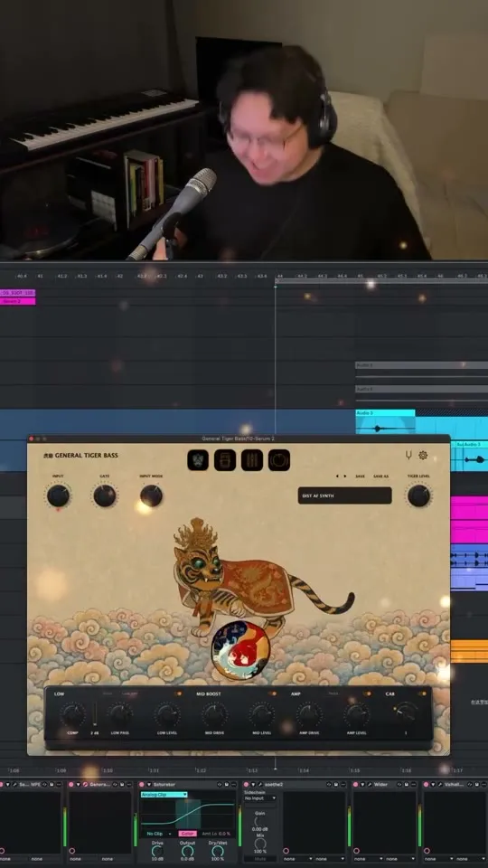Click the Wider save preset icon
Screen dimensions: 488x868
pyautogui.click(x=406, y=785)
